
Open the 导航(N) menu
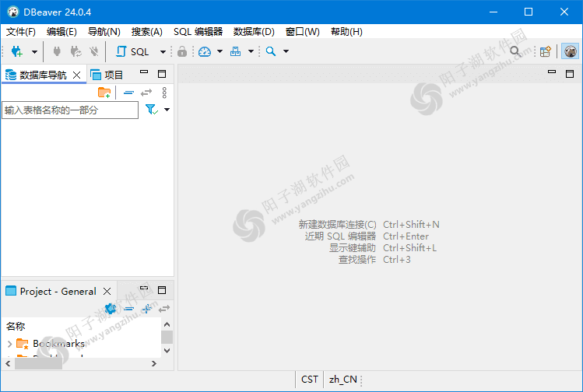pos(104,32)
